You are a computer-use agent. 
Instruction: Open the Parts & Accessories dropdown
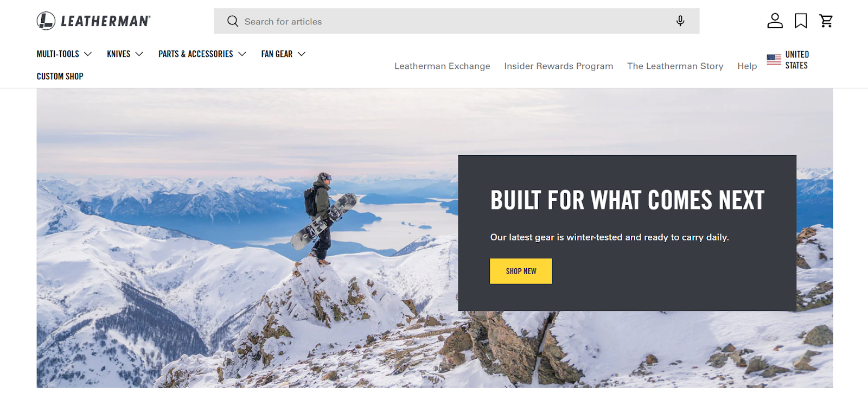tap(202, 54)
